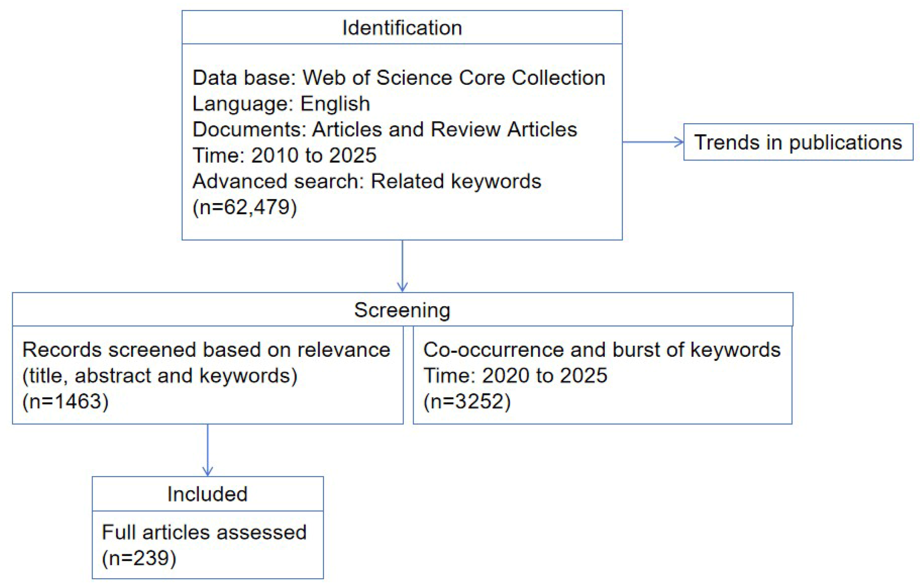Click the 'Language: English' line
Image resolution: width=924 pixels, height=588 pixels.
click(281, 104)
